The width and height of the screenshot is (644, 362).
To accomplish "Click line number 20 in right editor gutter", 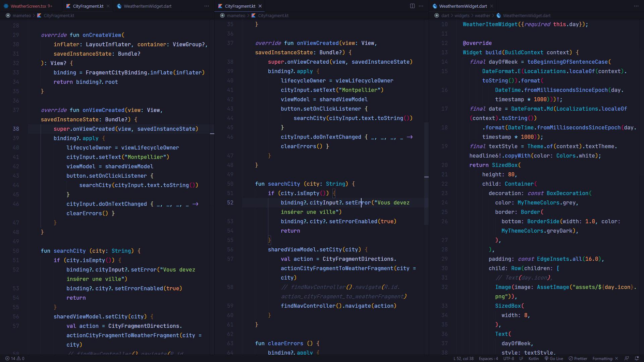I will (x=444, y=165).
